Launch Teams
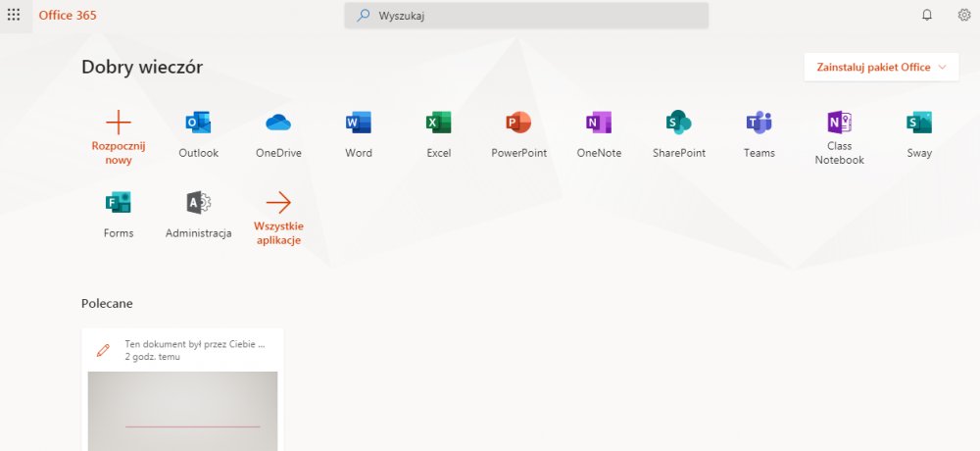980x451 pixels. point(759,123)
